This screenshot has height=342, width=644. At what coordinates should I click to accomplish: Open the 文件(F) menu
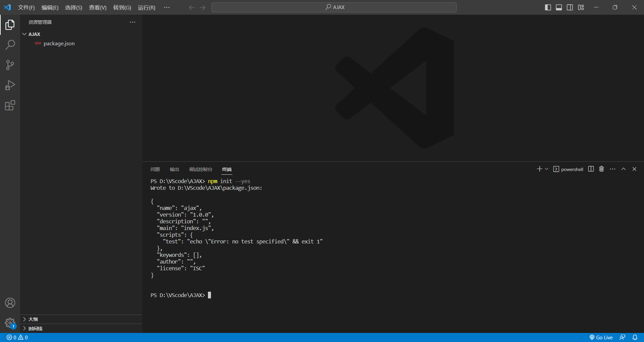coord(26,7)
